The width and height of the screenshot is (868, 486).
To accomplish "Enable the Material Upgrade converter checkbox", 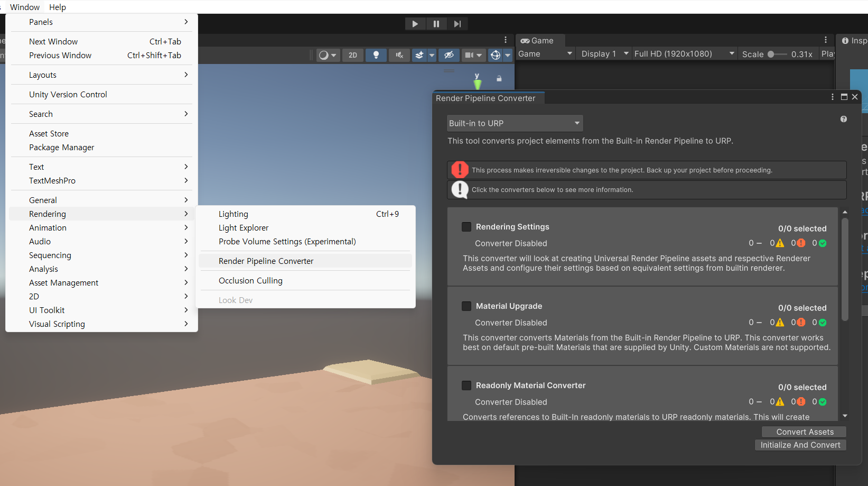I will coord(466,306).
